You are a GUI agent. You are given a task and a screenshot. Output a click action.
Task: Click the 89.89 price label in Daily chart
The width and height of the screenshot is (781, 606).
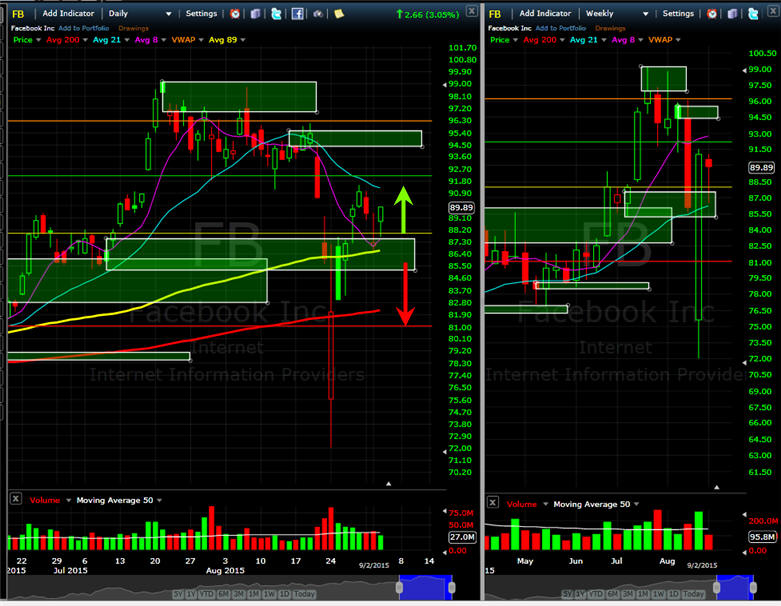pos(461,208)
